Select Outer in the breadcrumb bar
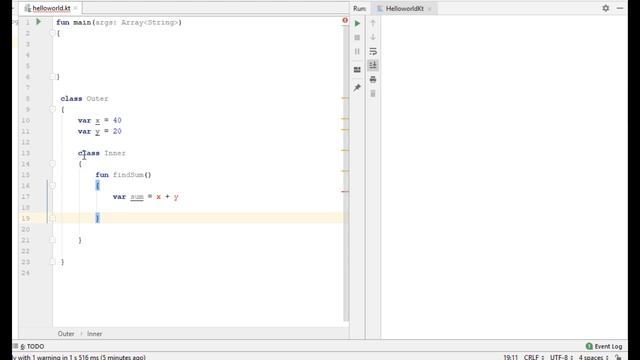 tap(66, 334)
